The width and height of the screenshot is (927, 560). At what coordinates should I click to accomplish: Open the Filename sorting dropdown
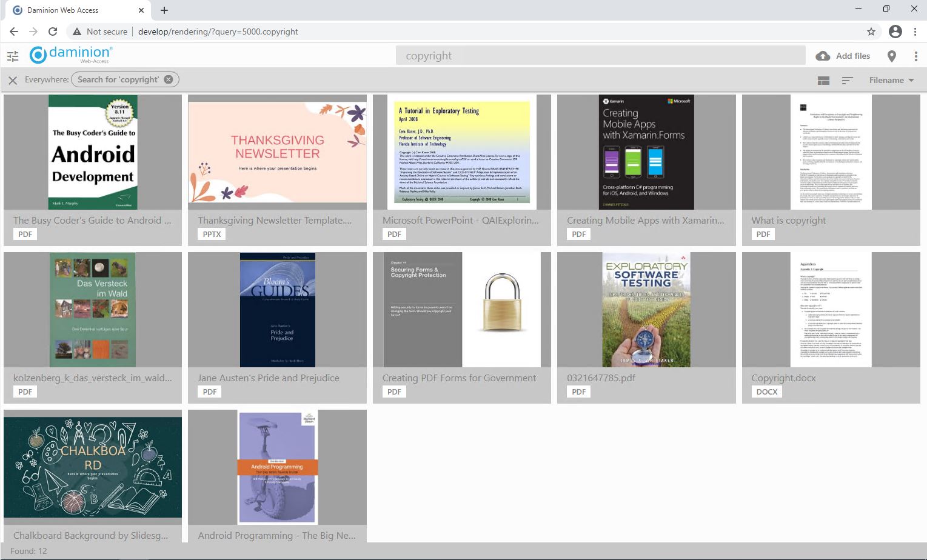pos(891,79)
